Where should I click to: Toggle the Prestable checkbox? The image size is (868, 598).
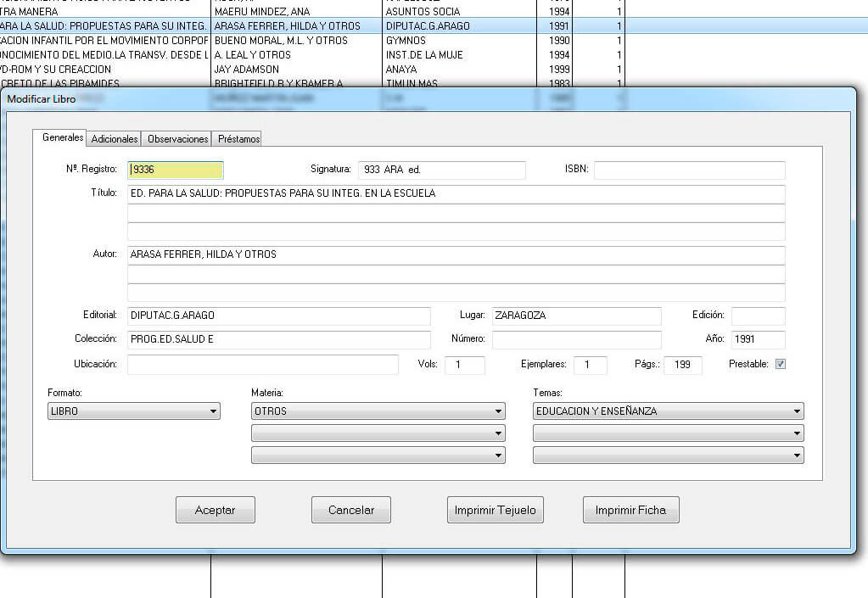click(x=781, y=365)
